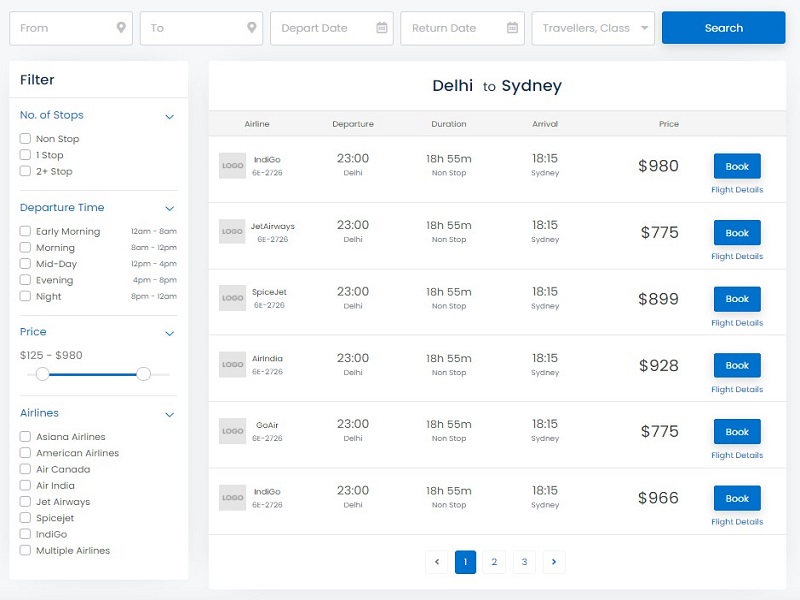Click the AirIndia flight logo
Image resolution: width=800 pixels, height=600 pixels.
tap(232, 365)
